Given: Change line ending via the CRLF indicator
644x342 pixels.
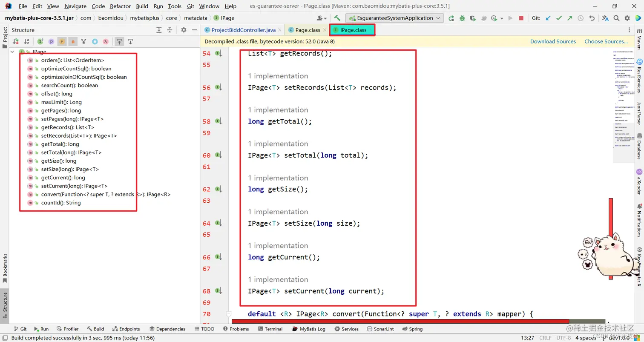Looking at the screenshot, I should [546, 337].
